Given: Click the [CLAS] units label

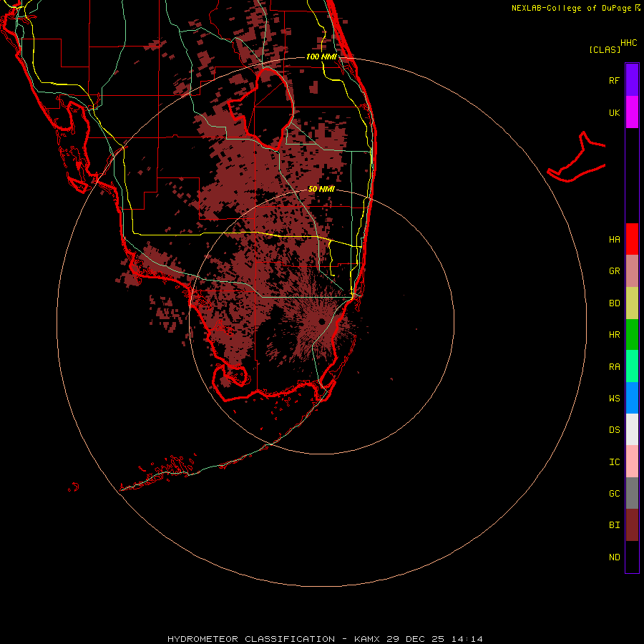Looking at the screenshot, I should pos(605,49).
